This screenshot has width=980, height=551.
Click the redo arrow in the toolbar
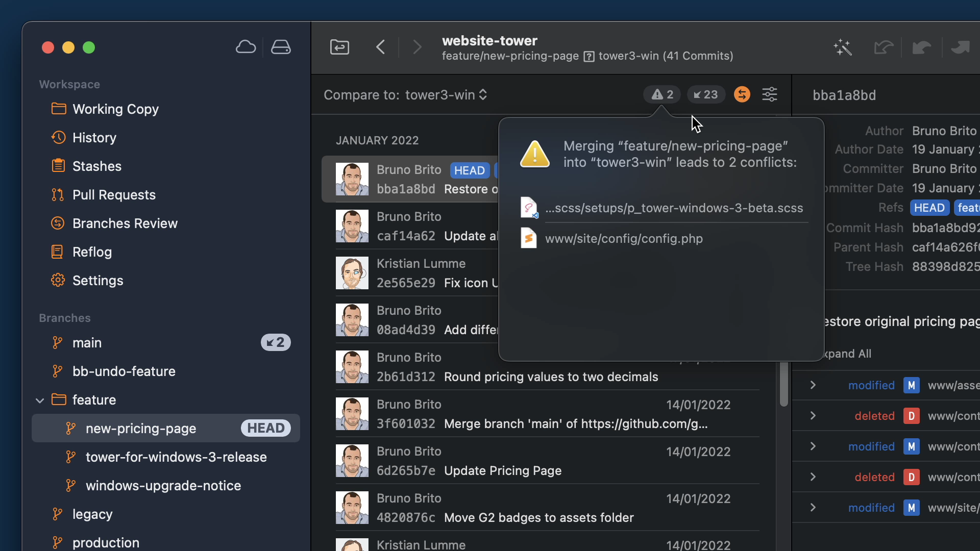point(922,47)
